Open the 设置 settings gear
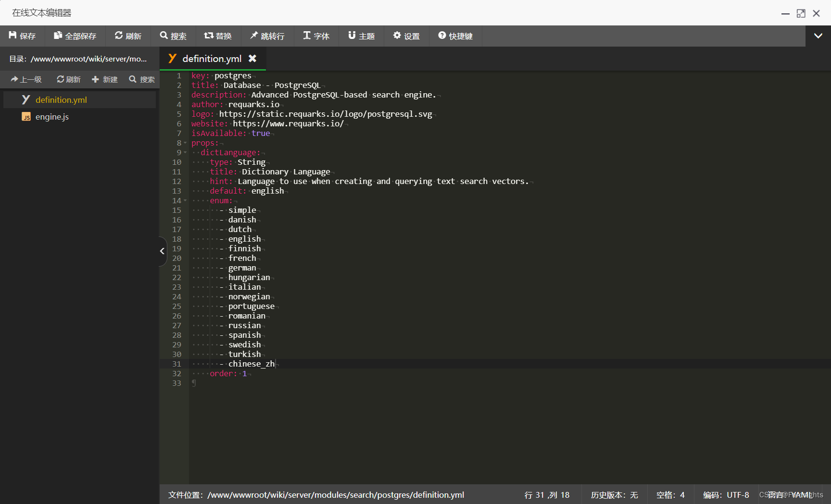Viewport: 831px width, 504px height. tap(406, 36)
